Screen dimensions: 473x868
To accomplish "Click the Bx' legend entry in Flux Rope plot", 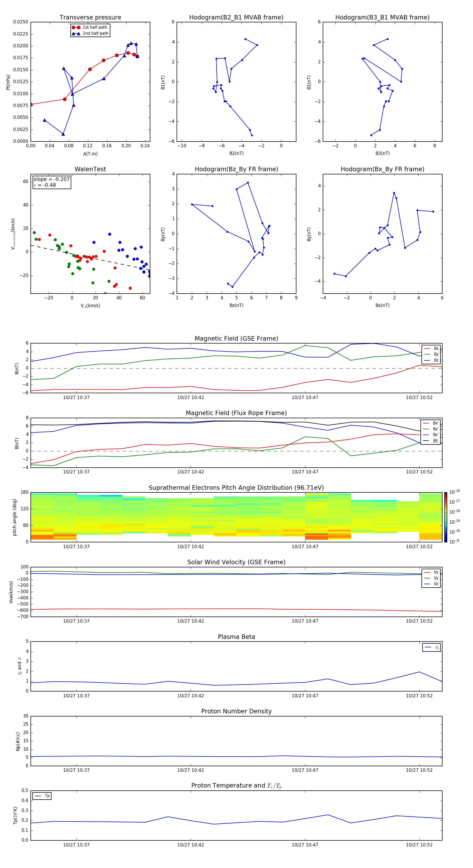I will 431,423.
